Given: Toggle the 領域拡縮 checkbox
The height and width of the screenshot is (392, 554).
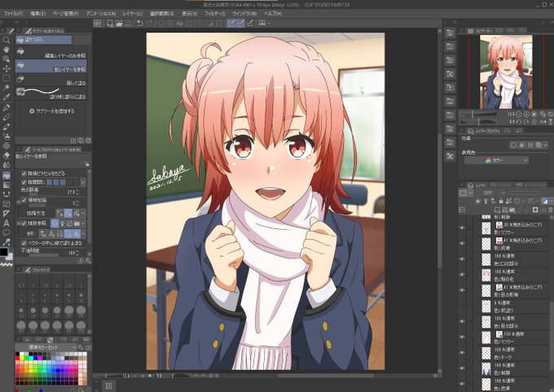Looking at the screenshot, I should click(x=24, y=200).
